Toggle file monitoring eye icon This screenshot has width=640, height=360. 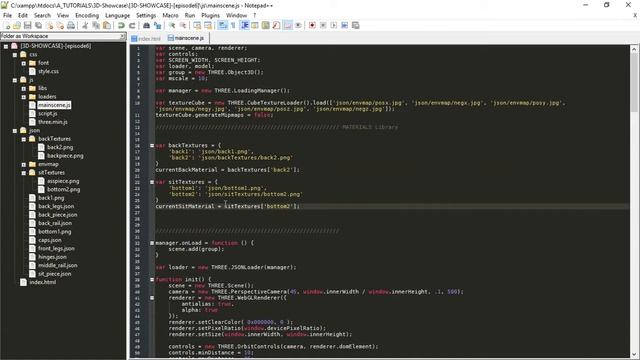[298, 25]
